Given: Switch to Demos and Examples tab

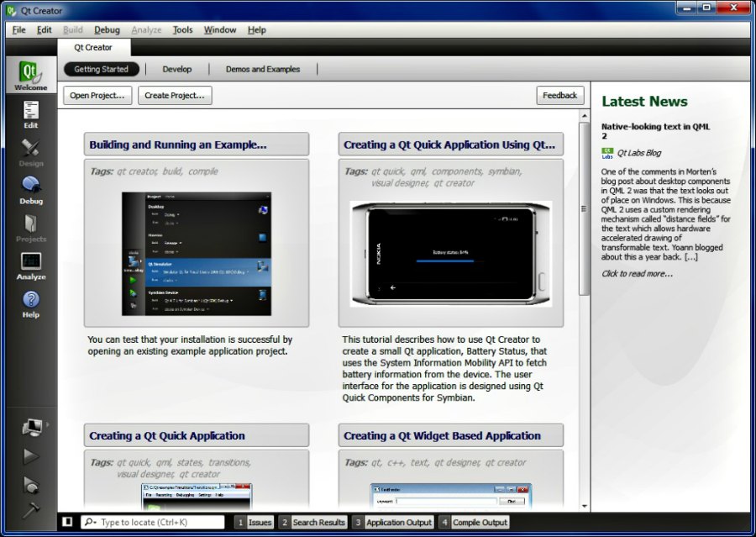Looking at the screenshot, I should click(263, 69).
